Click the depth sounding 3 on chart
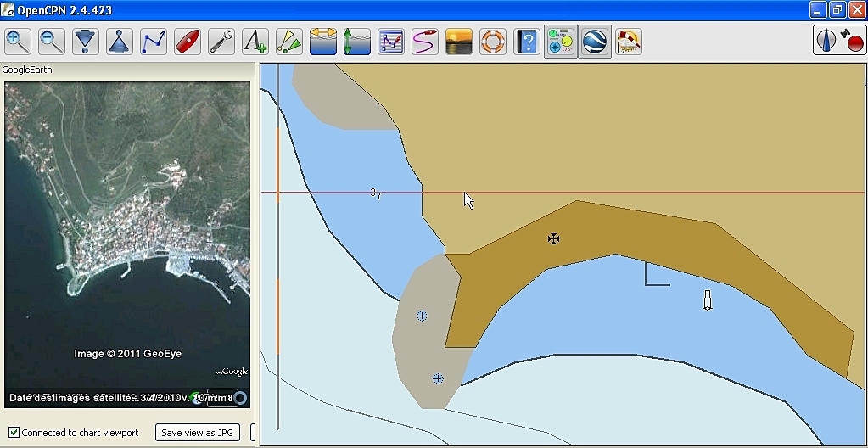The image size is (868, 448). pyautogui.click(x=374, y=192)
